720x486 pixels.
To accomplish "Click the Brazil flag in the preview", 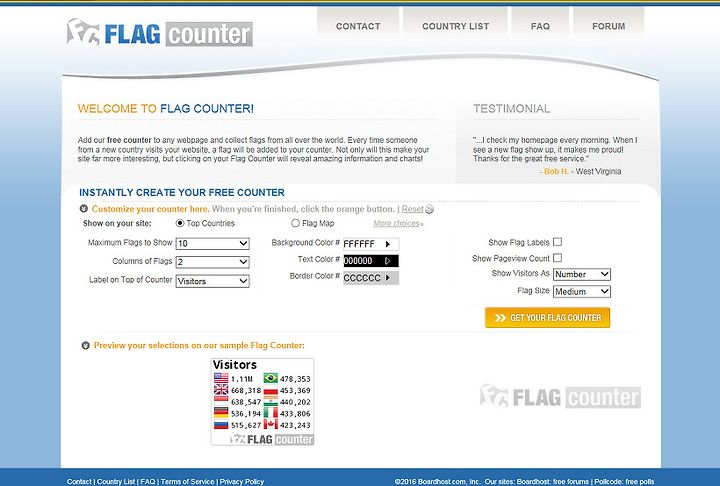I will click(x=270, y=379).
